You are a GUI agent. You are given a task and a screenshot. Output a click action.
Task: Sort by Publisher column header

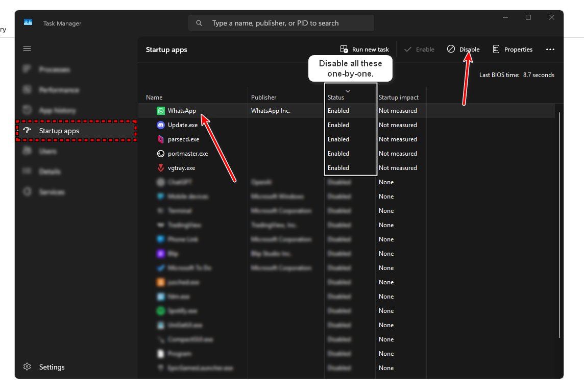(263, 97)
